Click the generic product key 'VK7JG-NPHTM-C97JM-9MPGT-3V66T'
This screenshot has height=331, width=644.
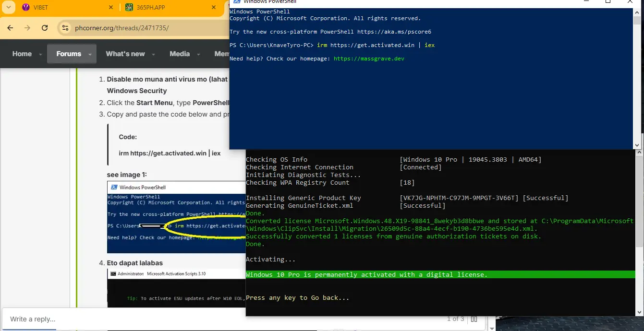[459, 198]
